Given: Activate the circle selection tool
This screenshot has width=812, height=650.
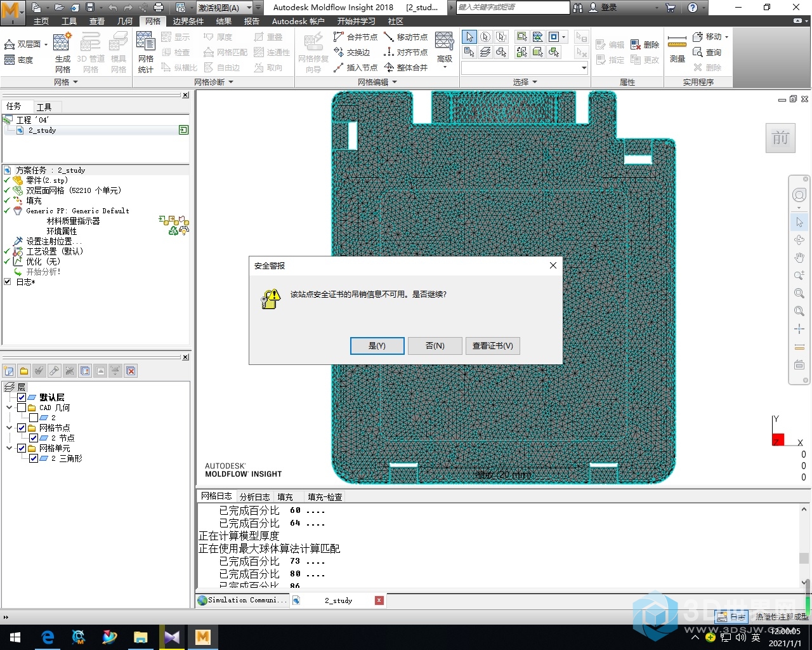Looking at the screenshot, I should coord(485,37).
